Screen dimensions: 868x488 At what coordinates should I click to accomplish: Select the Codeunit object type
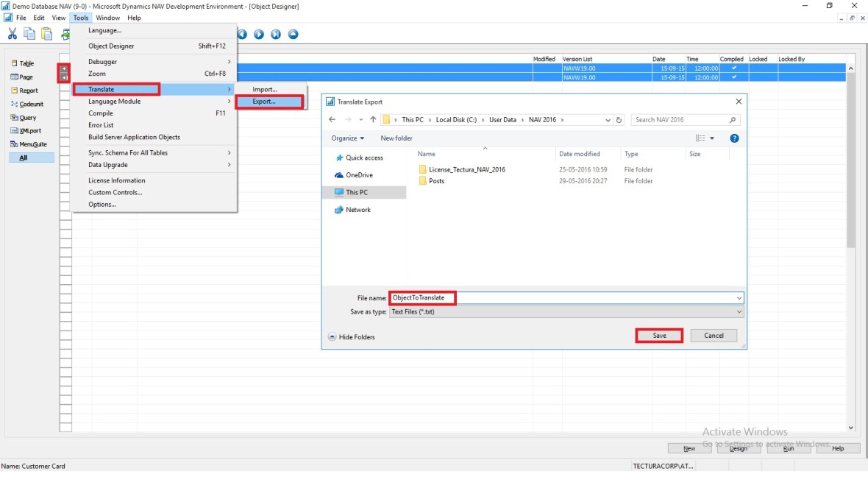click(x=31, y=105)
